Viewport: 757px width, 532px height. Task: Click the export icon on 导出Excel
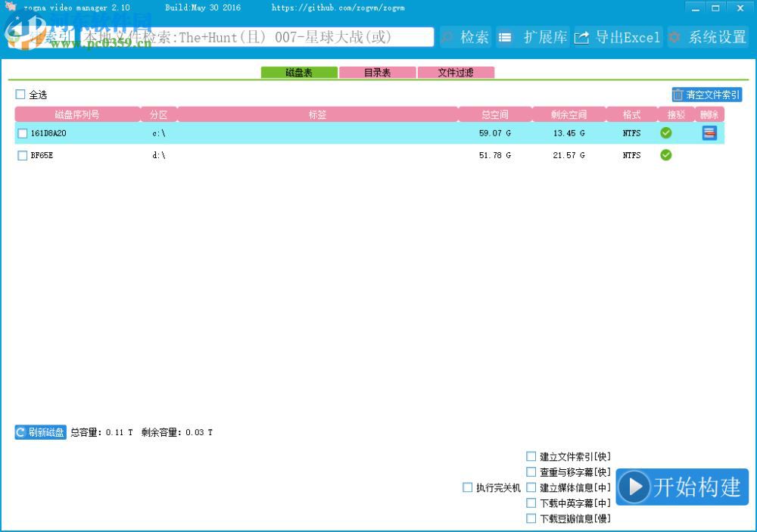[581, 37]
